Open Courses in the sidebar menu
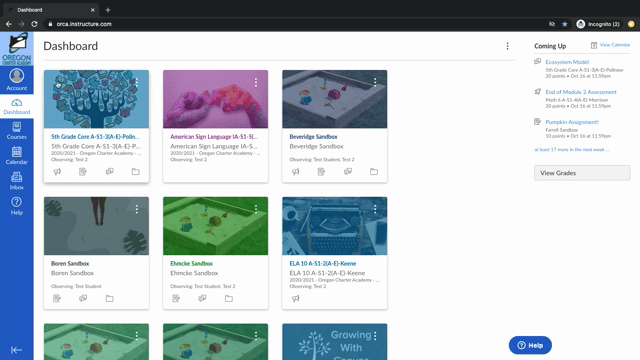The height and width of the screenshot is (360, 640). pos(17,131)
